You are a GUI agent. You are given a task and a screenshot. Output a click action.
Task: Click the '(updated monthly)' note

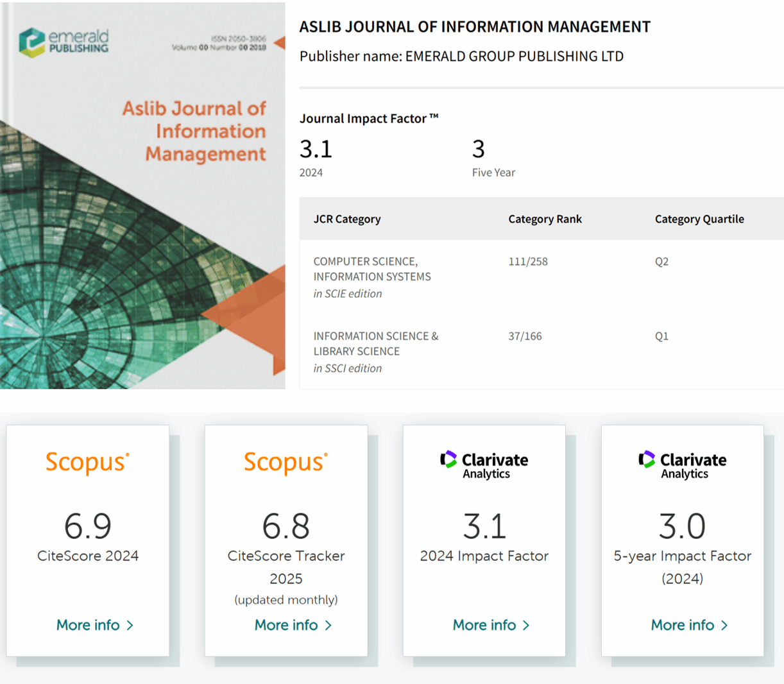pyautogui.click(x=286, y=600)
